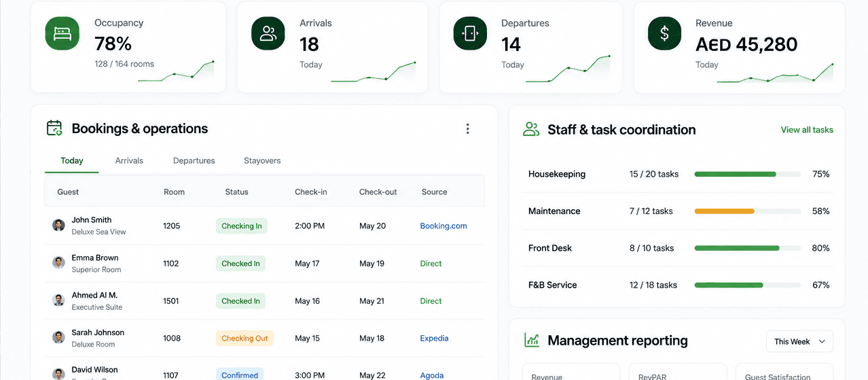Click the Checking In status badge
868x380 pixels.
[x=242, y=226]
